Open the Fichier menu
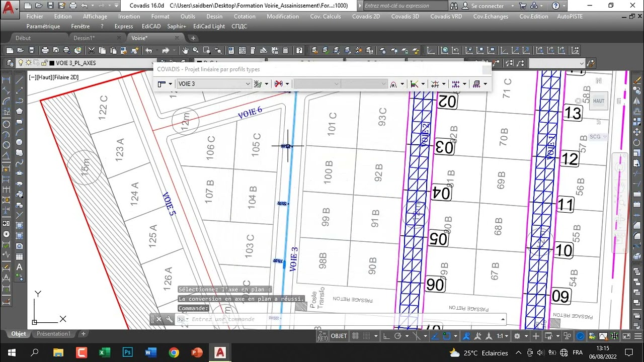The width and height of the screenshot is (644, 362). pyautogui.click(x=35, y=16)
